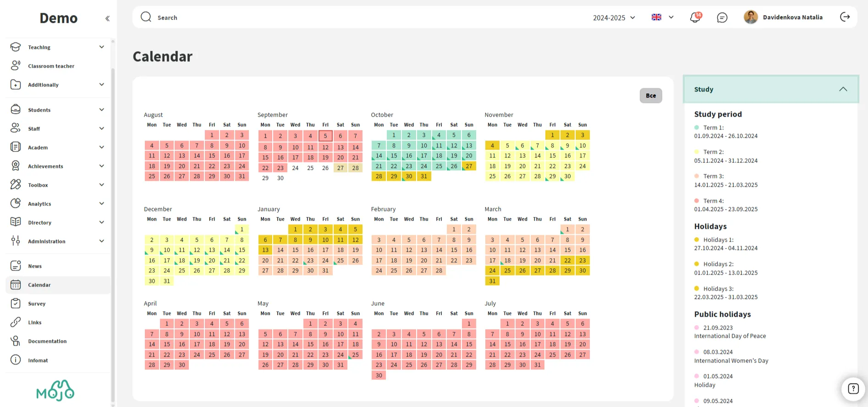This screenshot has height=407, width=868.
Task: Click the Mojo logo
Action: pyautogui.click(x=55, y=391)
